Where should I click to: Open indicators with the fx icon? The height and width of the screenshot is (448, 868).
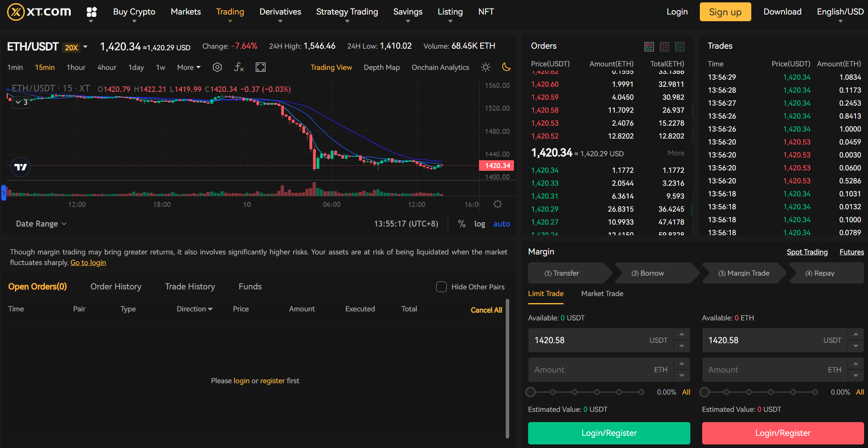(239, 67)
